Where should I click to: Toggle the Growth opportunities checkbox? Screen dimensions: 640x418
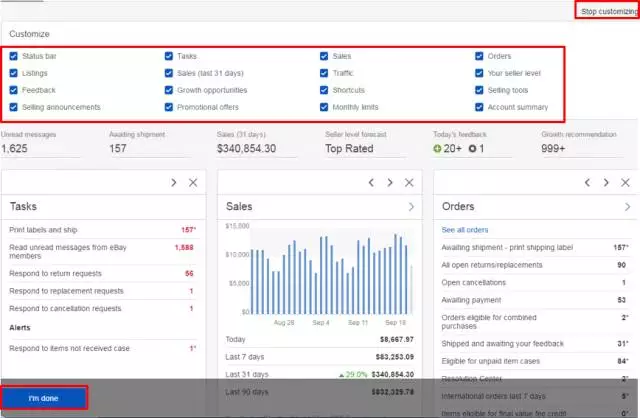click(169, 90)
